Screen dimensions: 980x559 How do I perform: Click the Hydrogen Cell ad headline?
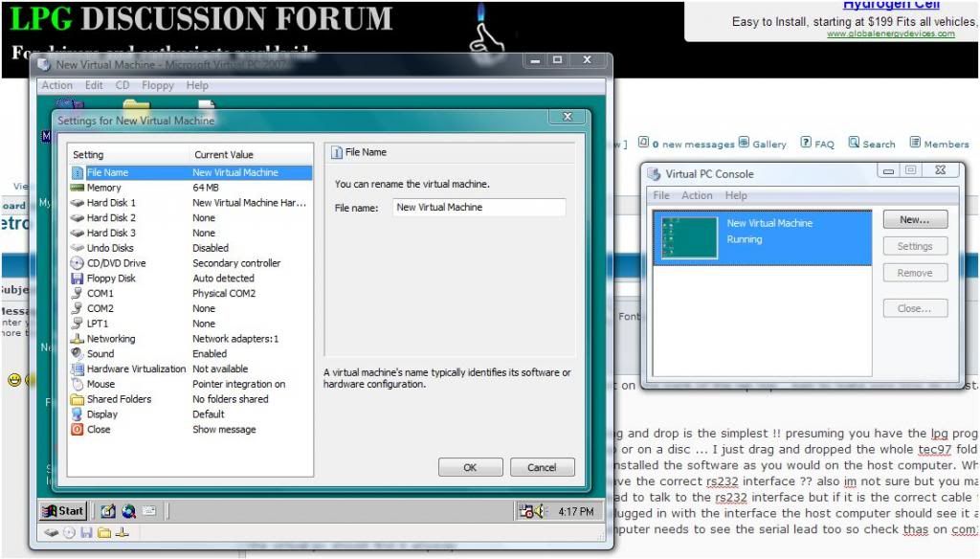click(x=891, y=5)
